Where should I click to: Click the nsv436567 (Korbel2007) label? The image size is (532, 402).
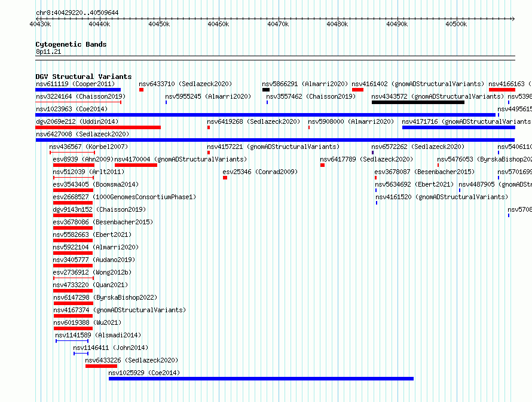click(x=88, y=147)
